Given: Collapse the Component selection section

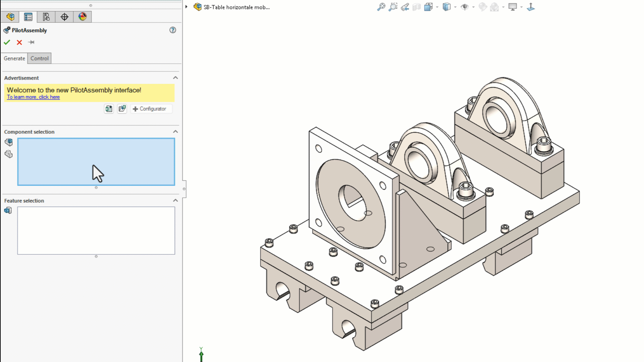Looking at the screenshot, I should pos(175,132).
